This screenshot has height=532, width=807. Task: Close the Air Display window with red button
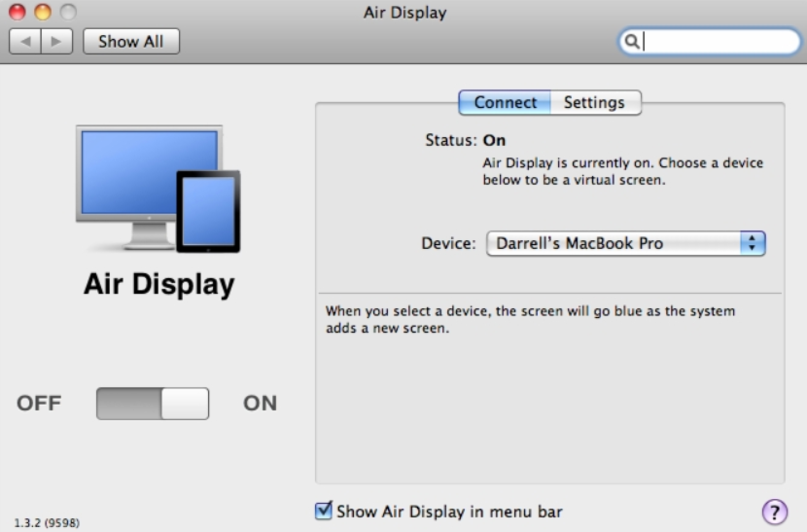[x=17, y=12]
